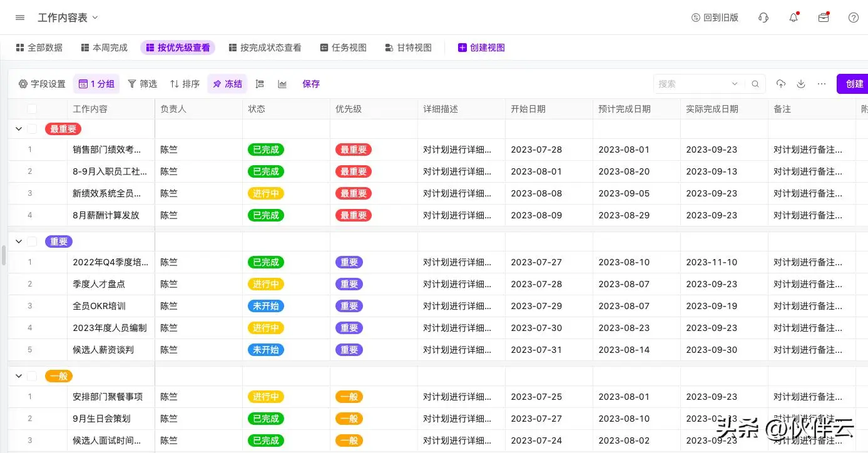Open the 甘特视图 Gantt tab
Image resolution: width=868 pixels, height=453 pixels.
(408, 48)
